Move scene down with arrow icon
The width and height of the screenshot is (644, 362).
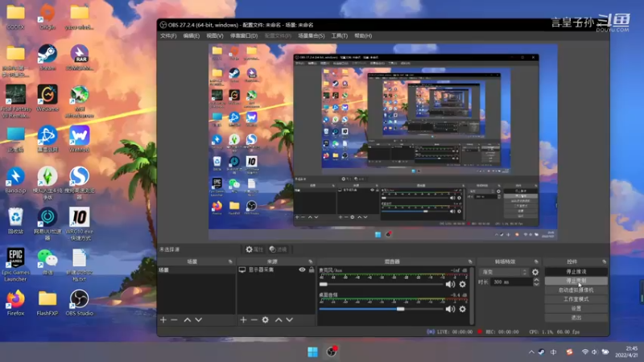198,319
